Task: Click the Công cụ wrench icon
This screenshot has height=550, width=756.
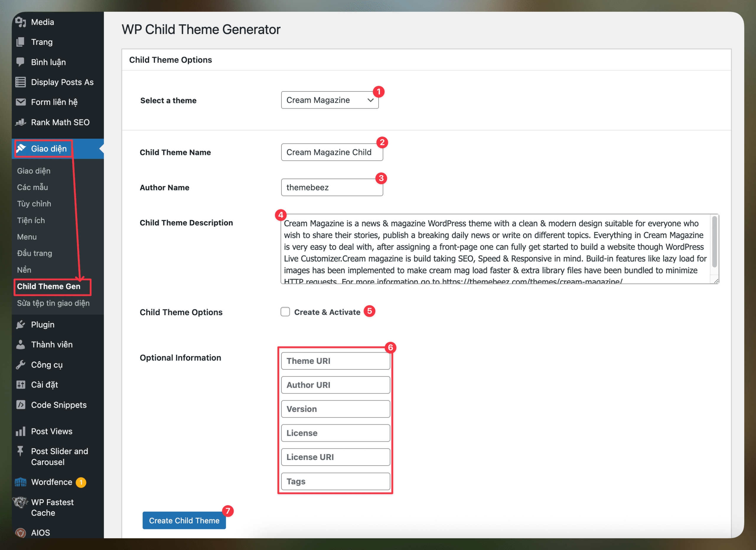Action: click(21, 364)
